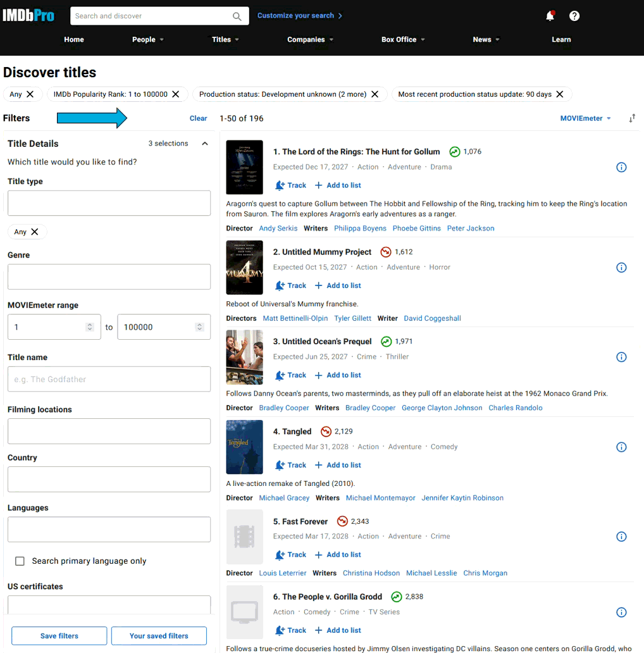644x653 pixels.
Task: Click the trending-down icon beside Fast Forever
Action: click(x=342, y=521)
